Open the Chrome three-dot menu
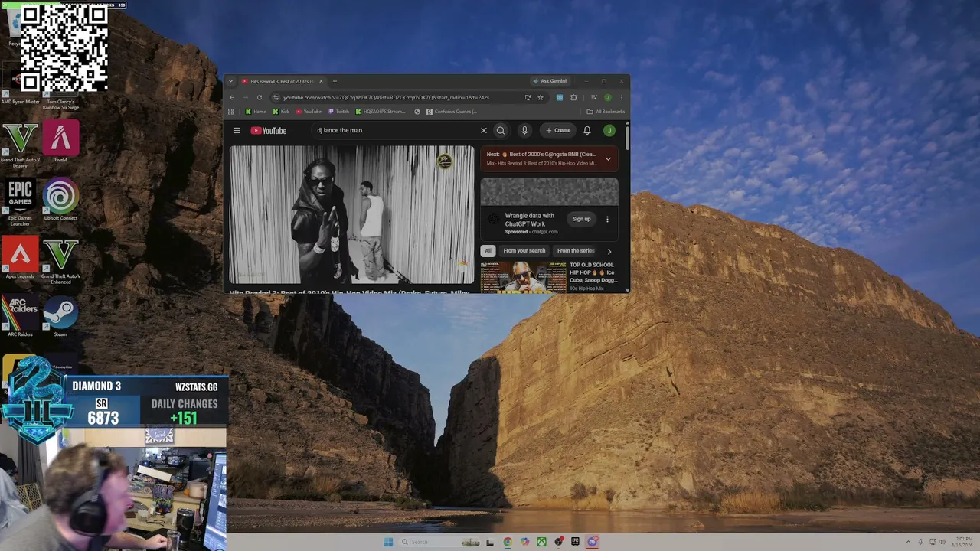This screenshot has height=551, width=980. 621,98
